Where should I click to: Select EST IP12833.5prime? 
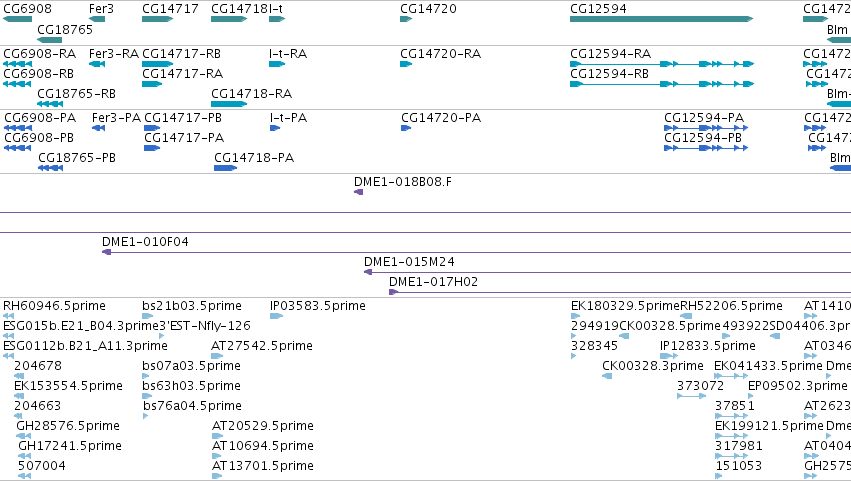(x=708, y=346)
